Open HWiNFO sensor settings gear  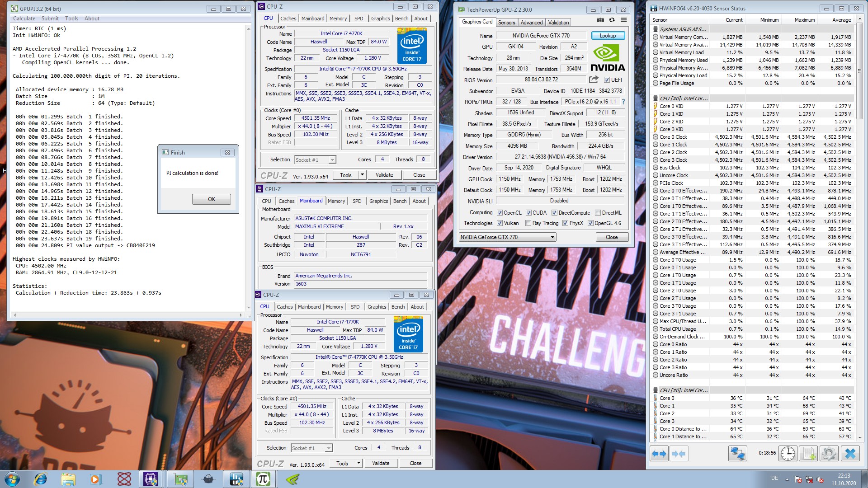[829, 454]
